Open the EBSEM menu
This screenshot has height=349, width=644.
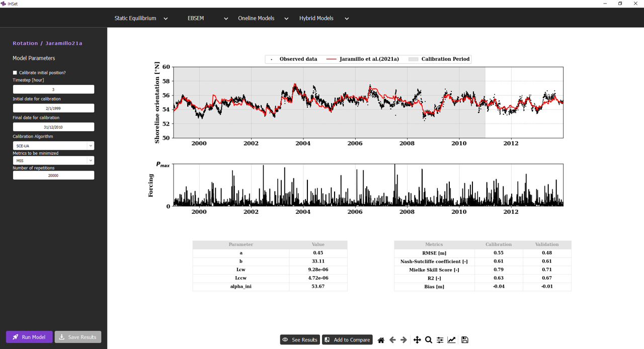207,19
